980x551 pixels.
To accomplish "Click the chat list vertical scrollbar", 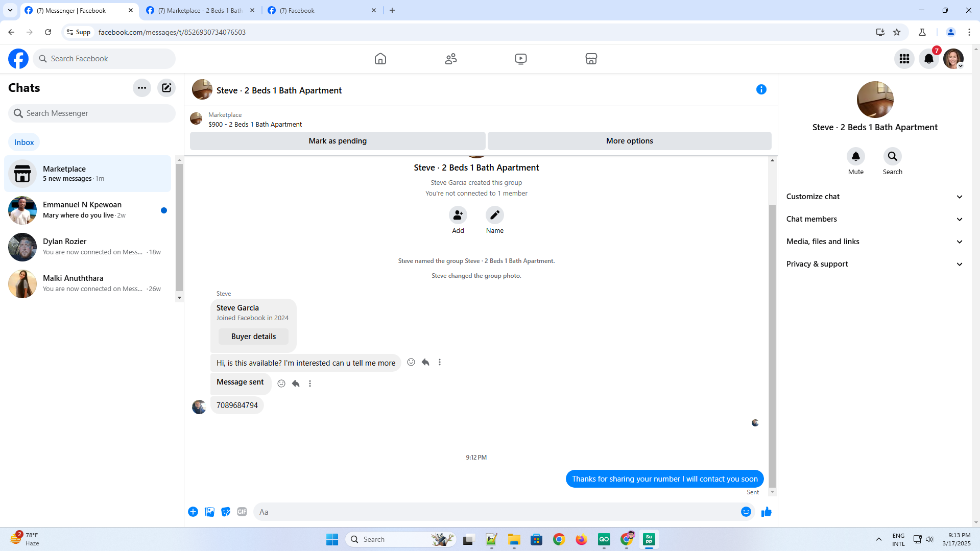I will pos(179,227).
